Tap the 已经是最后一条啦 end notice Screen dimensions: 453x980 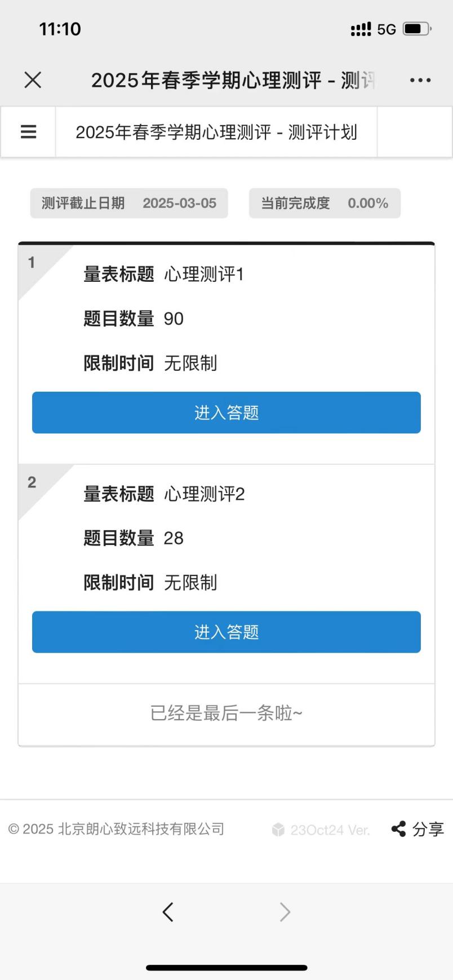coord(226,713)
